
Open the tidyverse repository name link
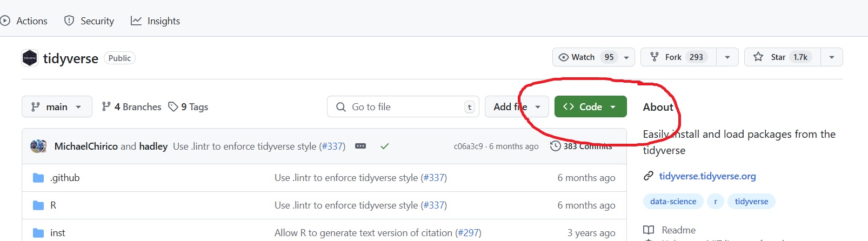point(71,58)
